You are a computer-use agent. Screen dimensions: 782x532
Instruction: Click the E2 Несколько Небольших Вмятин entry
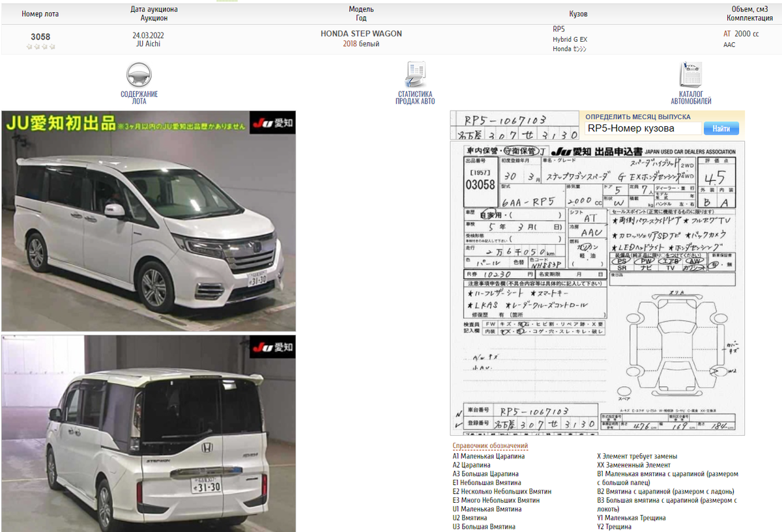click(502, 492)
